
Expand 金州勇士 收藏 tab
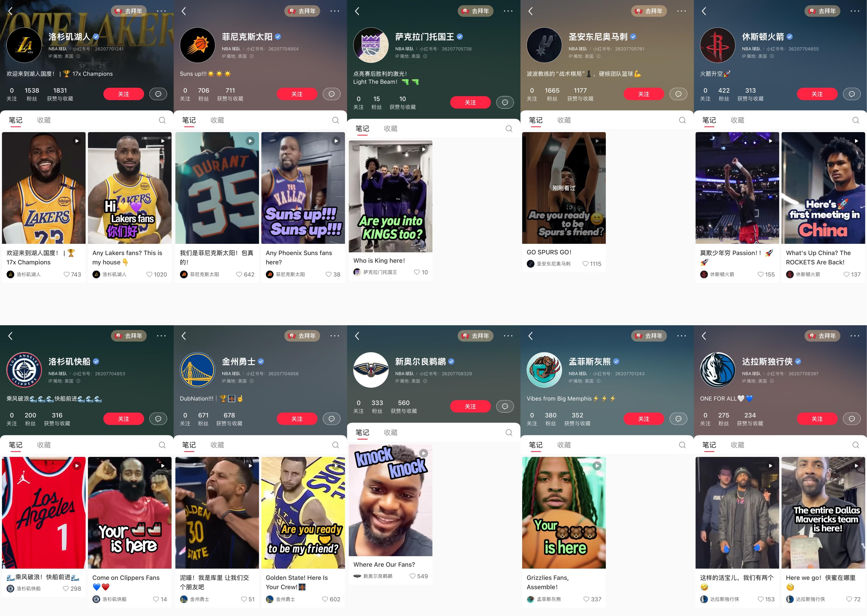(x=219, y=445)
